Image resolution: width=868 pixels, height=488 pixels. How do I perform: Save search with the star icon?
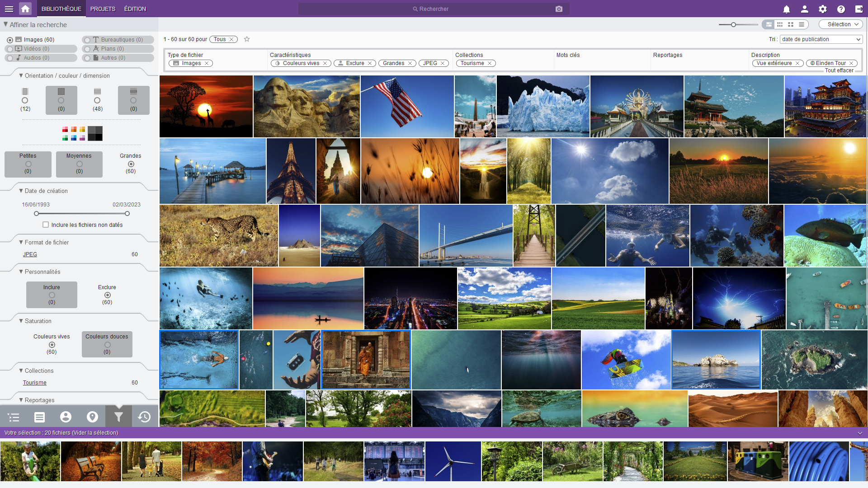click(x=247, y=39)
